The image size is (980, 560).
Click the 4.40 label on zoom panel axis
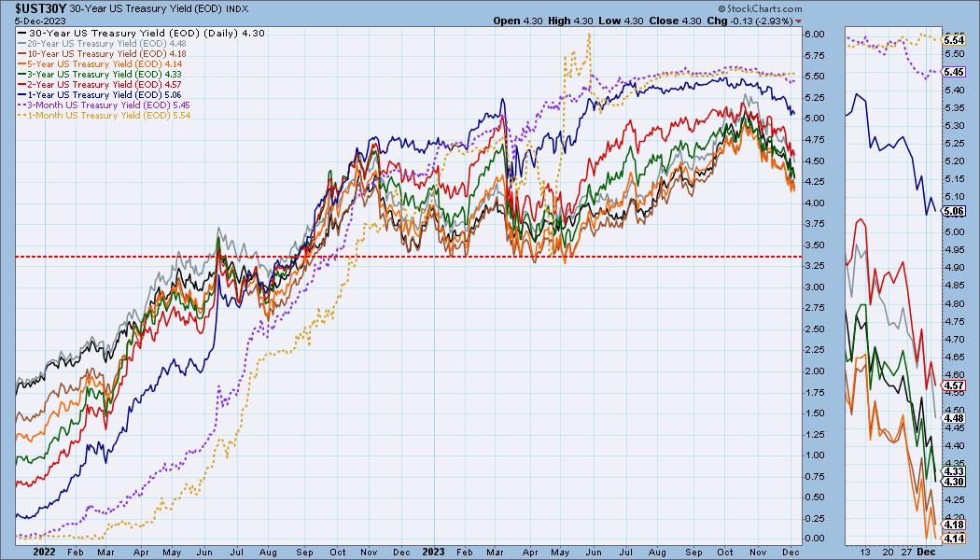(955, 446)
